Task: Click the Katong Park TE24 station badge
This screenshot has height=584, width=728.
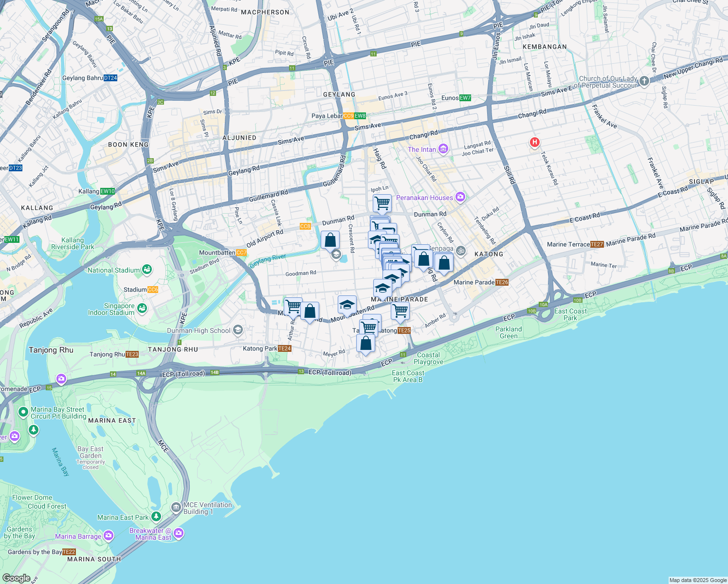Action: (x=285, y=348)
